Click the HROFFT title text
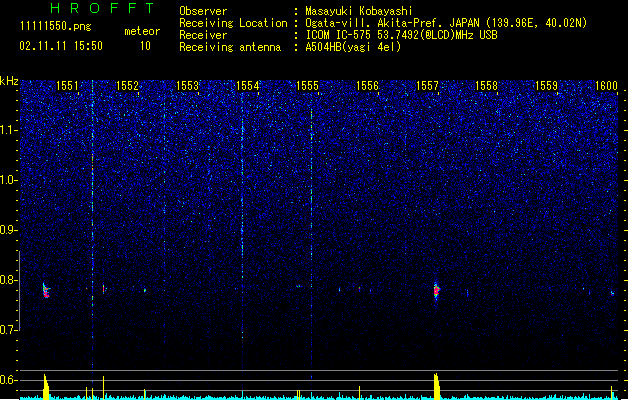 103,8
